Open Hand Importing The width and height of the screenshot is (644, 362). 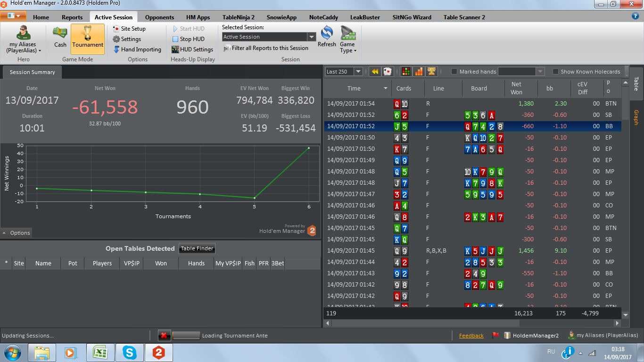coord(137,49)
